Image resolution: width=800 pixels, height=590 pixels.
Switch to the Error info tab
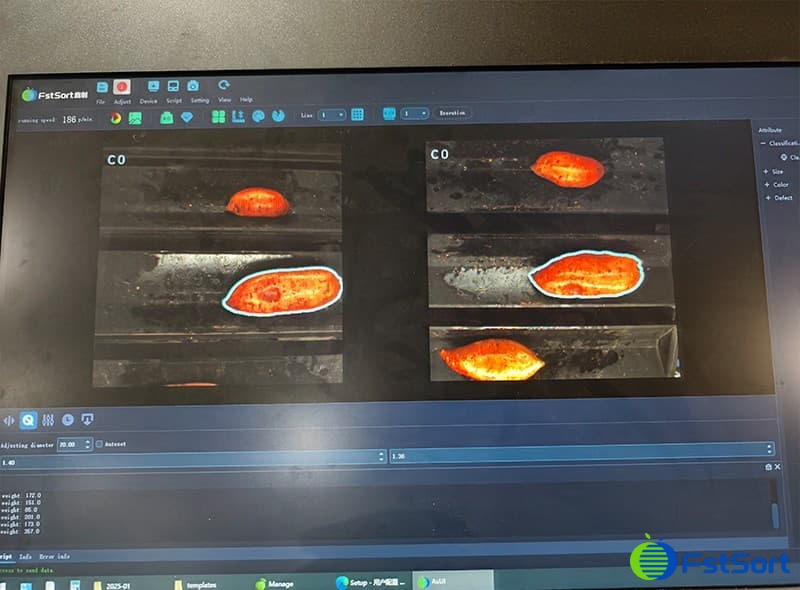(x=54, y=556)
